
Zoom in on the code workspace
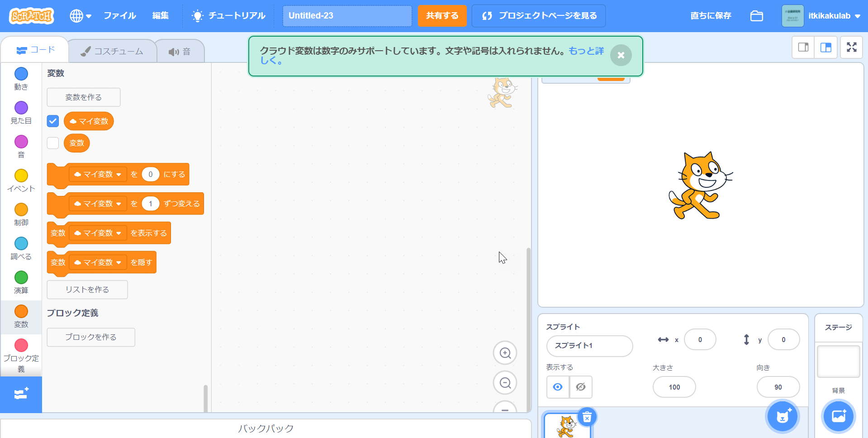(505, 353)
